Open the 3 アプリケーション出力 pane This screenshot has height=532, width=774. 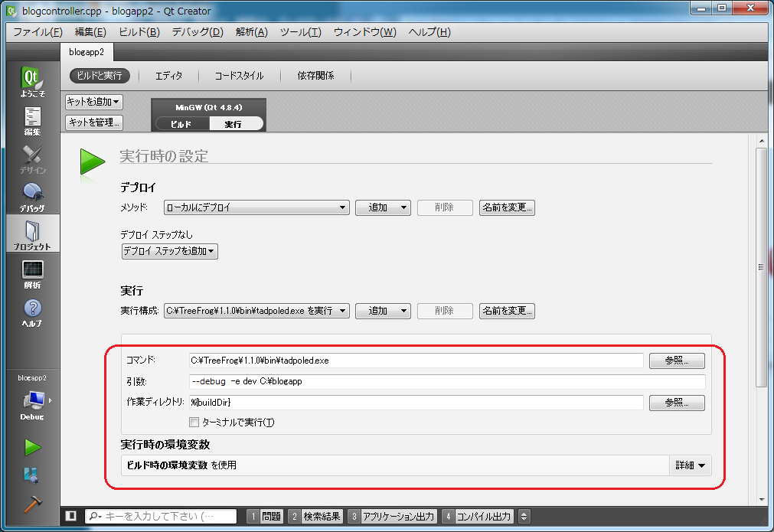pyautogui.click(x=392, y=516)
